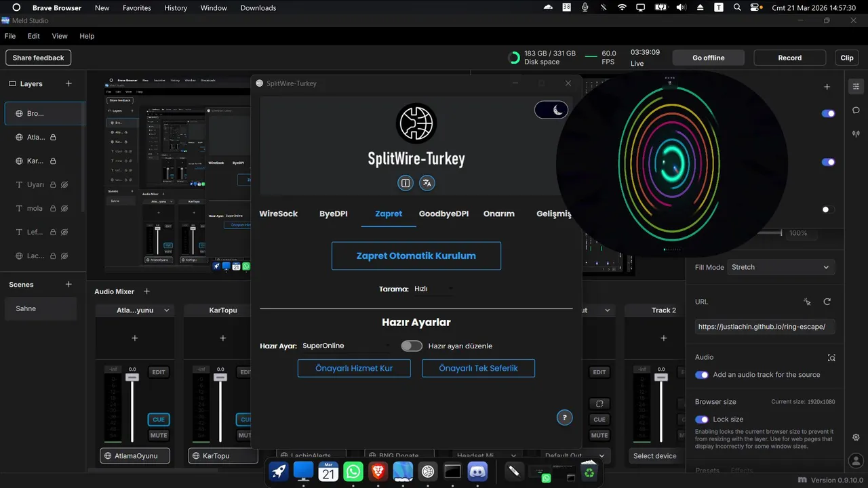Click the ring-escape URL input field
The height and width of the screenshot is (488, 868).
tap(765, 327)
